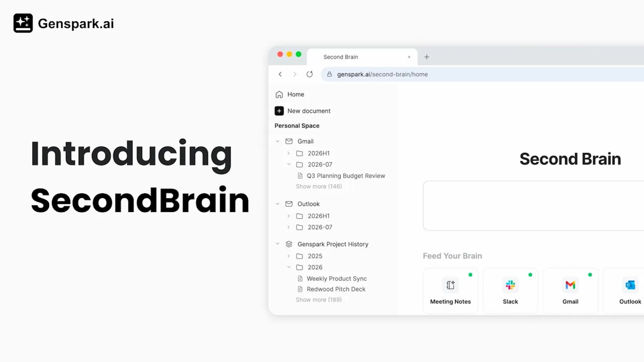644x362 pixels.
Task: Select the Second Brain browser tab
Action: (362, 57)
